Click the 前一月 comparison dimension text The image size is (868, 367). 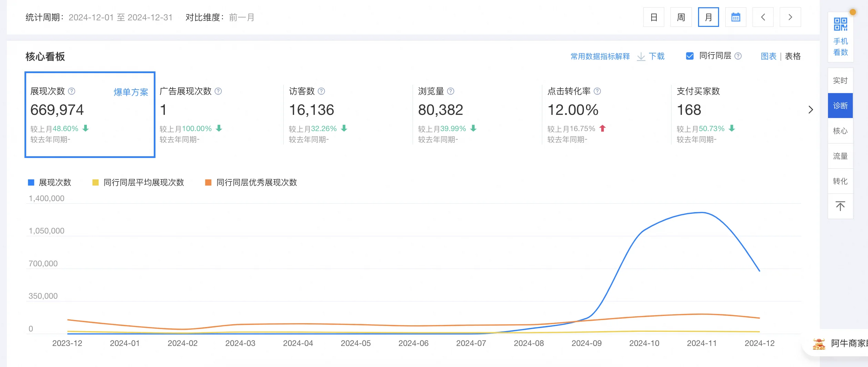click(x=242, y=18)
